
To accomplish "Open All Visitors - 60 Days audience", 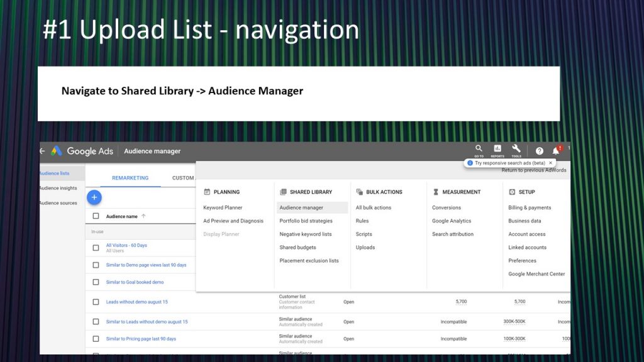I will [126, 246].
